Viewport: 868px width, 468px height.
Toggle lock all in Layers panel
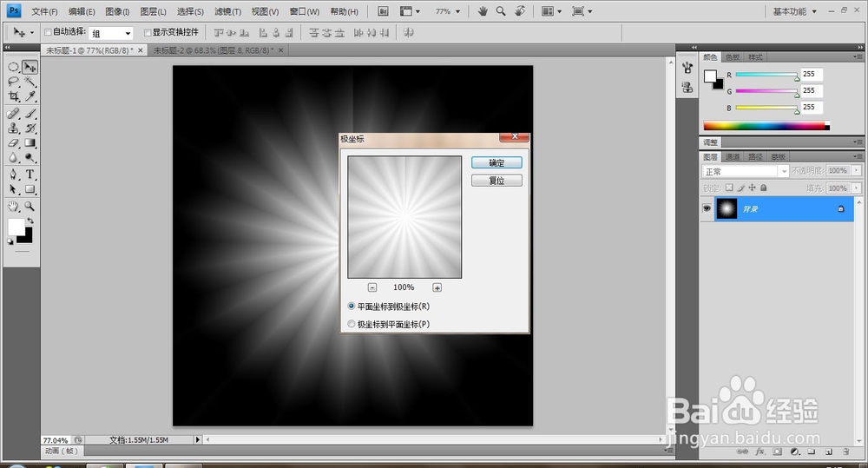[x=763, y=188]
